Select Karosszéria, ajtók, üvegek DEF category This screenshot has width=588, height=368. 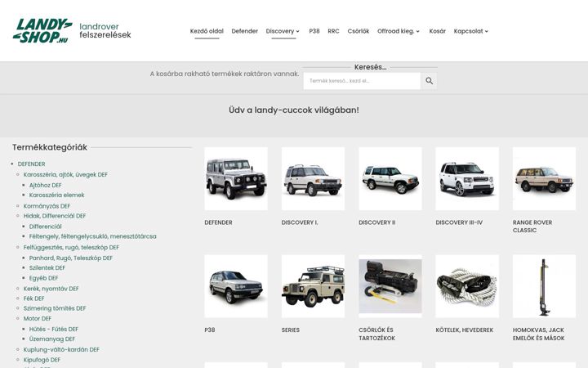tap(65, 175)
